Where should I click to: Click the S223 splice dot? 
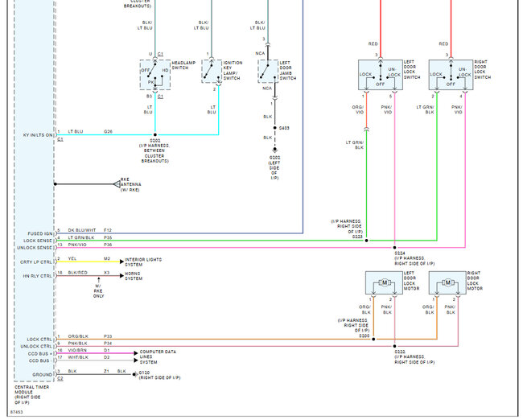pos(366,241)
